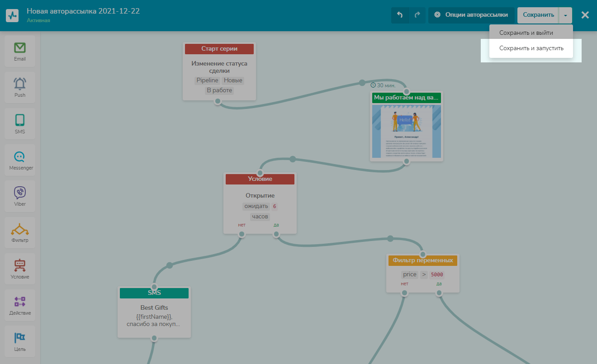Screen dimensions: 597x364
Task: Choose Сохранить и выйти menu item
Action: pos(526,33)
